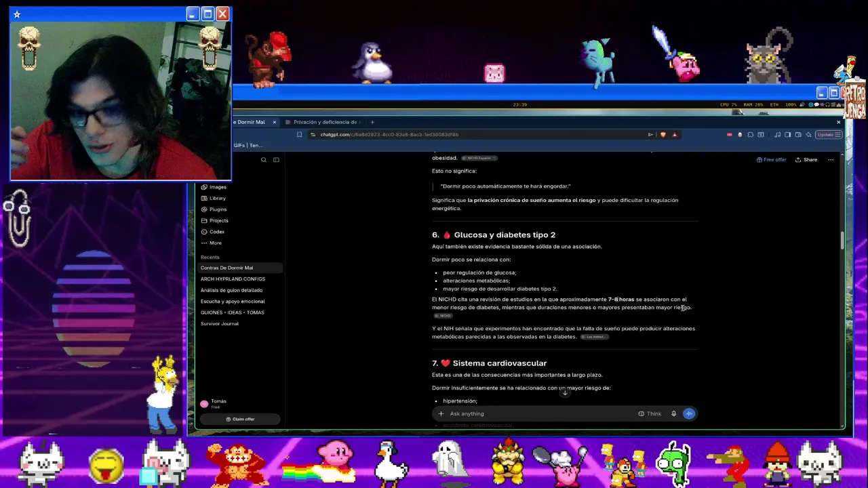Jump to bottom with the down-arrow button
Screen dimensions: 868x488
(565, 393)
